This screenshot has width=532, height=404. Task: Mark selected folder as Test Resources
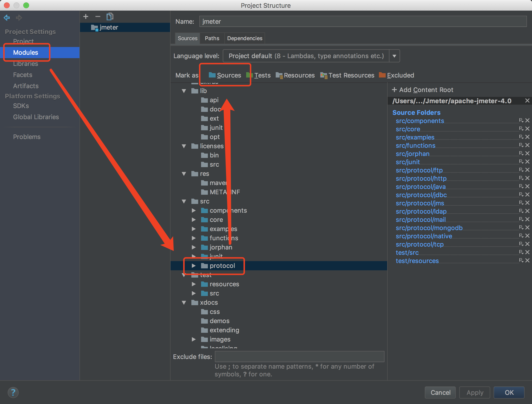click(x=347, y=75)
